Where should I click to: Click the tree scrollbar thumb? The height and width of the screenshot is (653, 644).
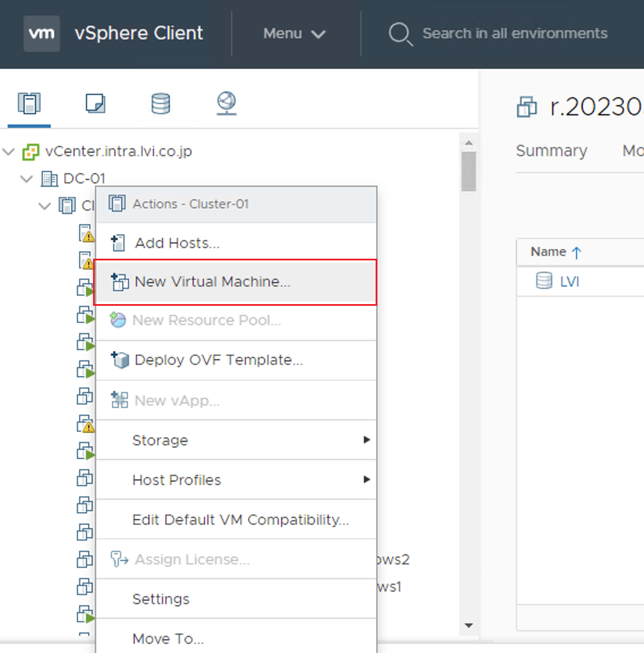point(469,171)
